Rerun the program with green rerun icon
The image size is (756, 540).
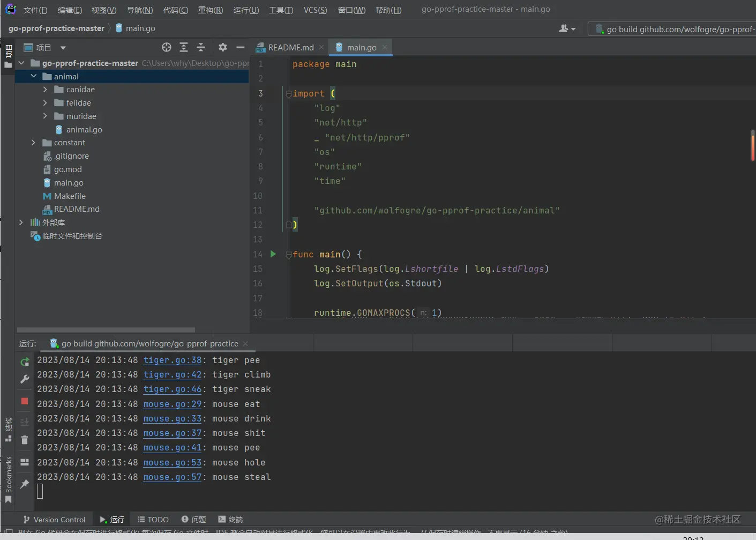point(25,362)
